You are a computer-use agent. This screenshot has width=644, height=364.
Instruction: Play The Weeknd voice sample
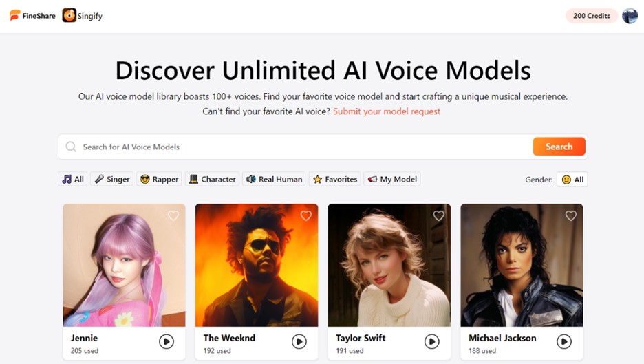coord(299,341)
